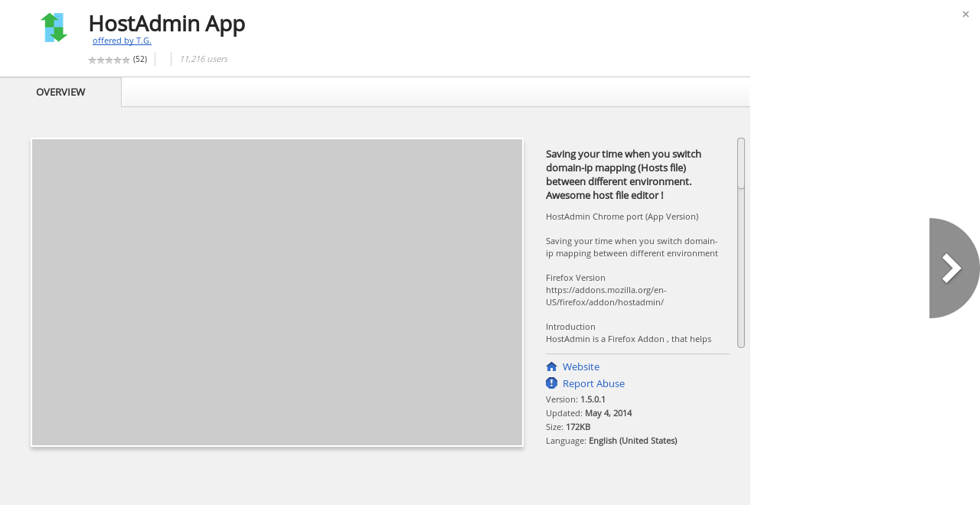Open the (52) reviews count
The height and width of the screenshot is (505, 980).
(140, 59)
